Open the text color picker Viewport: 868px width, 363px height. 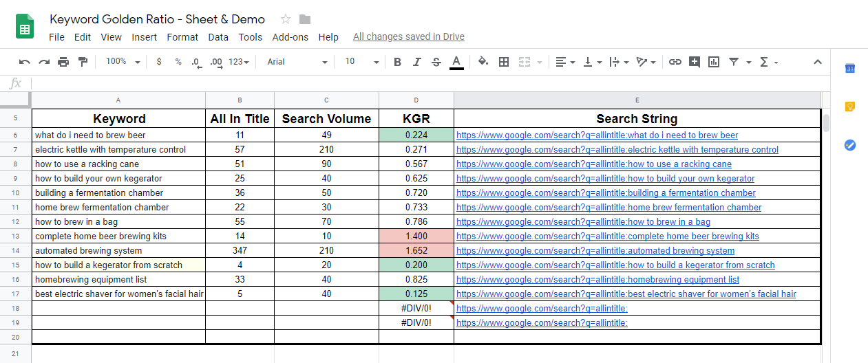[x=456, y=62]
